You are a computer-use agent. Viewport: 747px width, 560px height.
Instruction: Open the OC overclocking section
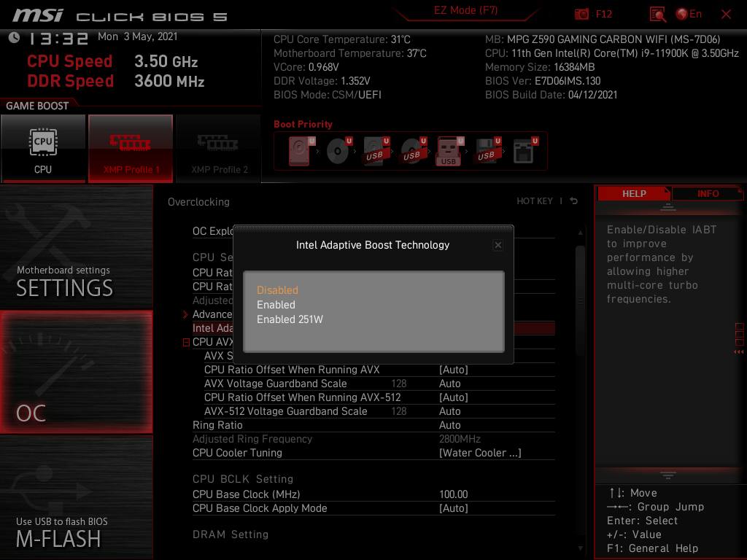pos(76,372)
